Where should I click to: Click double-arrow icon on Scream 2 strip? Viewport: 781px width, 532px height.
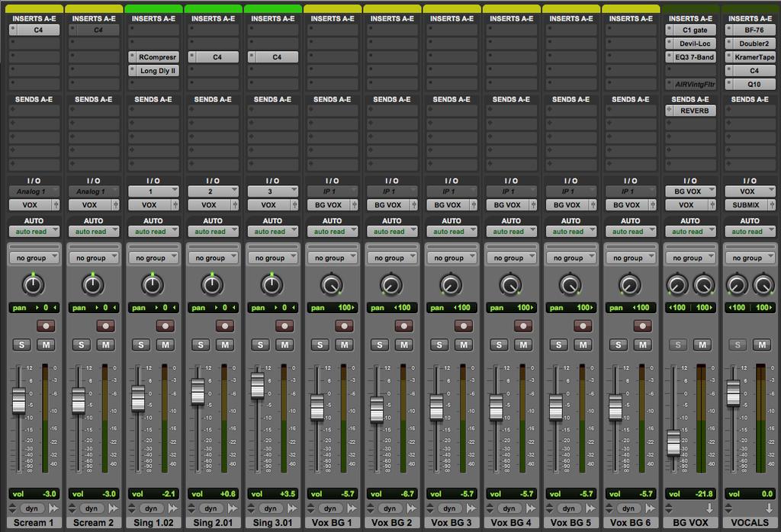coord(114,508)
